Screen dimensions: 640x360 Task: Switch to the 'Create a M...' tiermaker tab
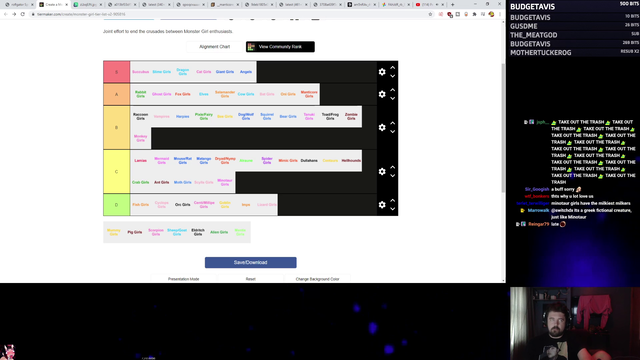(x=53, y=4)
